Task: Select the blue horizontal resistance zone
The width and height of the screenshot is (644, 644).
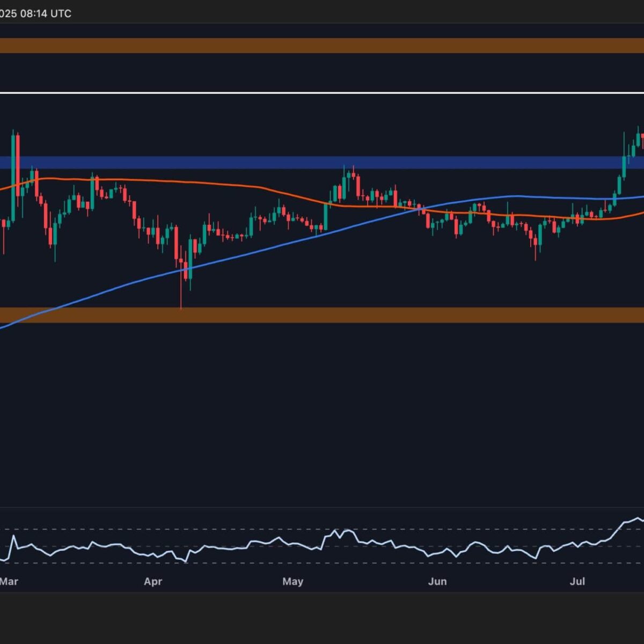Action: (322, 162)
